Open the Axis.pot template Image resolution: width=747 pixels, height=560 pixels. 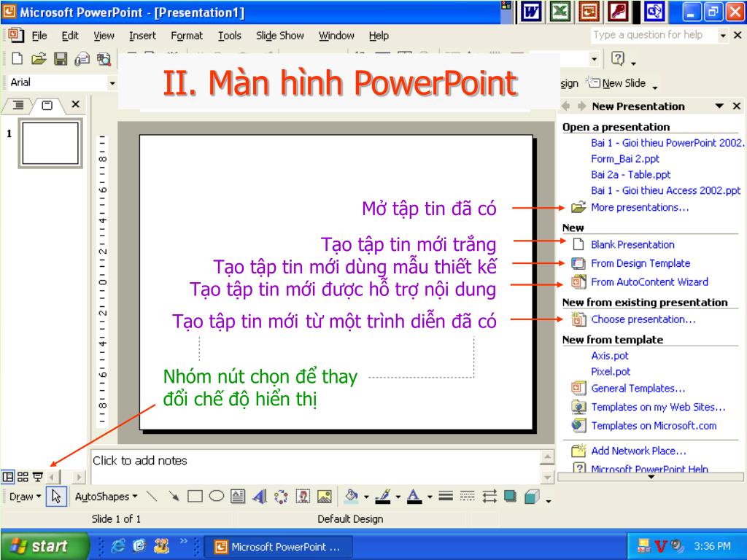tap(610, 356)
